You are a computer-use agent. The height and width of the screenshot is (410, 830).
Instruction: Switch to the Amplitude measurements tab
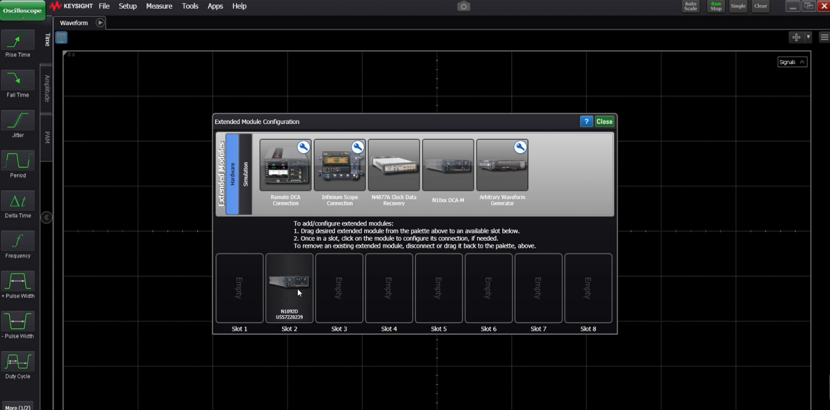pos(46,88)
